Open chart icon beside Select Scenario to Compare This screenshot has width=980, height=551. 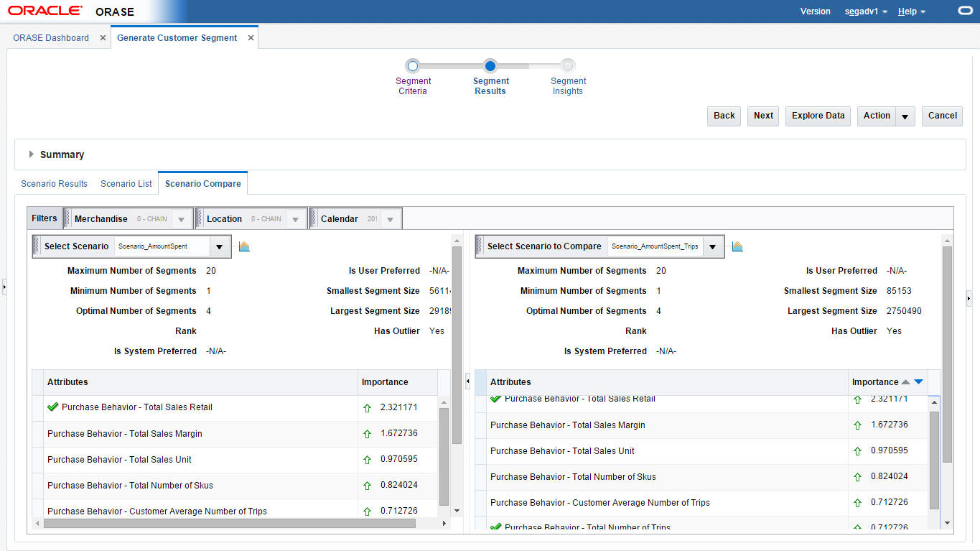(x=737, y=246)
